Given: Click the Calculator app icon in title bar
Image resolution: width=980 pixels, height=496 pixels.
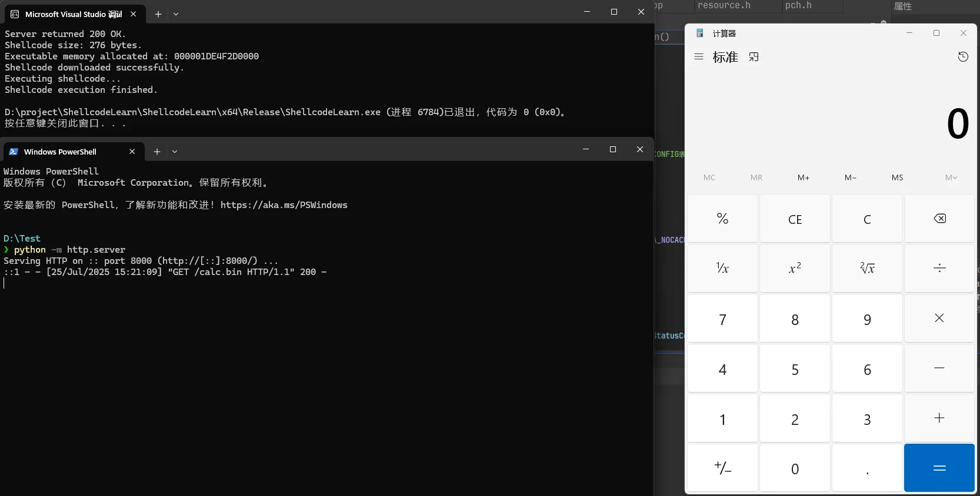Looking at the screenshot, I should 700,33.
